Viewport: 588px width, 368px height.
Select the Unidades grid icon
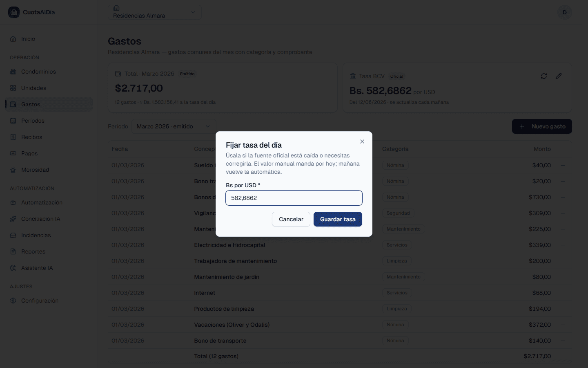13,88
